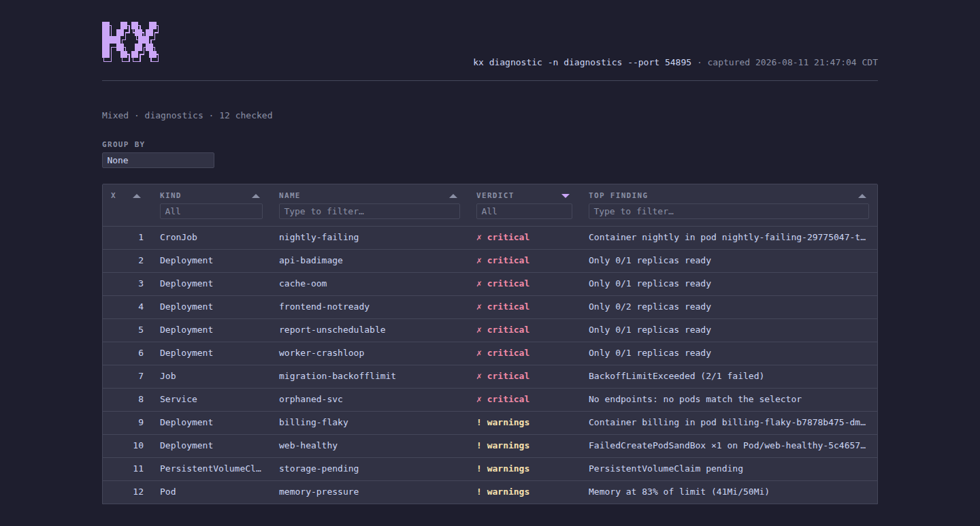Click row number 7
Viewport: 980px width, 526px height.
click(x=141, y=376)
